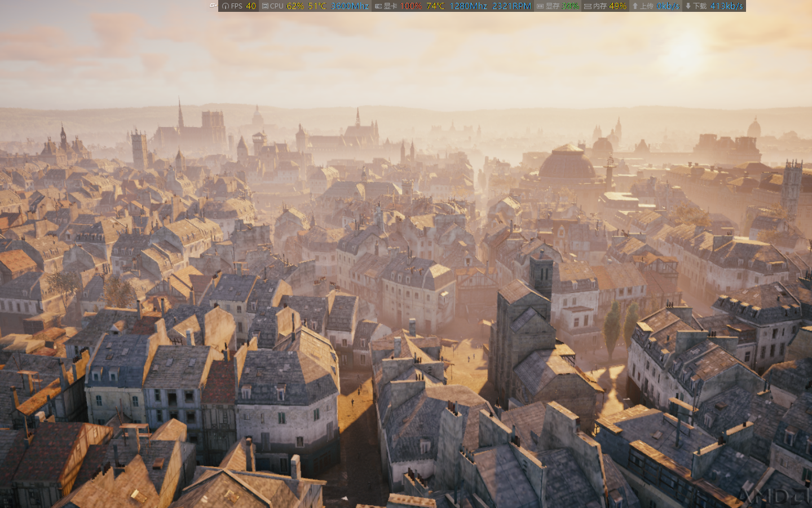The width and height of the screenshot is (812, 508).
Task: Click the GPU temperature 74°C
Action: (x=435, y=6)
